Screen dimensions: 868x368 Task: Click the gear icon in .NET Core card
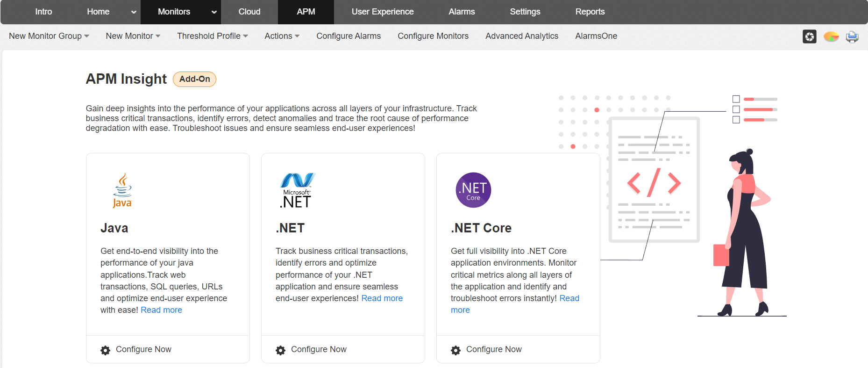pos(456,350)
